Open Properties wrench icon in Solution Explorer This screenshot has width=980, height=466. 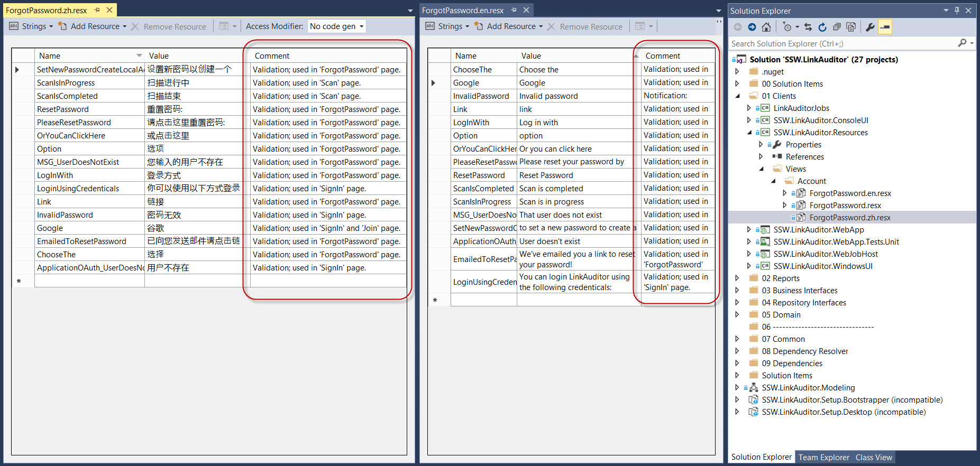tap(870, 27)
